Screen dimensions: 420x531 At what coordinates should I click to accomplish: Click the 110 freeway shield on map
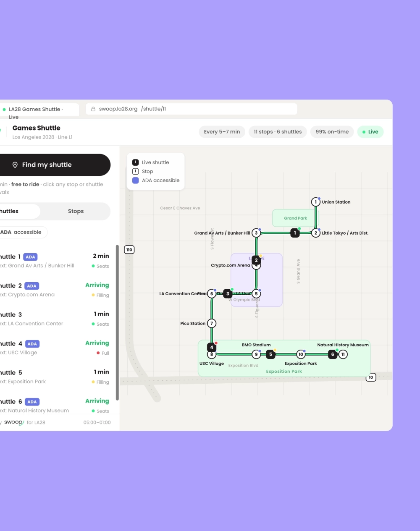click(x=129, y=250)
